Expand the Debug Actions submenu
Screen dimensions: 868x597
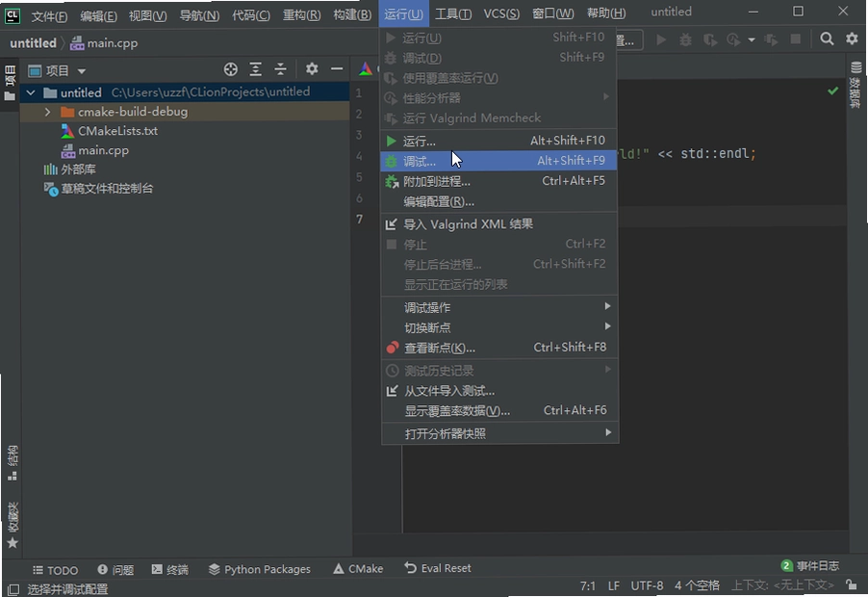499,307
